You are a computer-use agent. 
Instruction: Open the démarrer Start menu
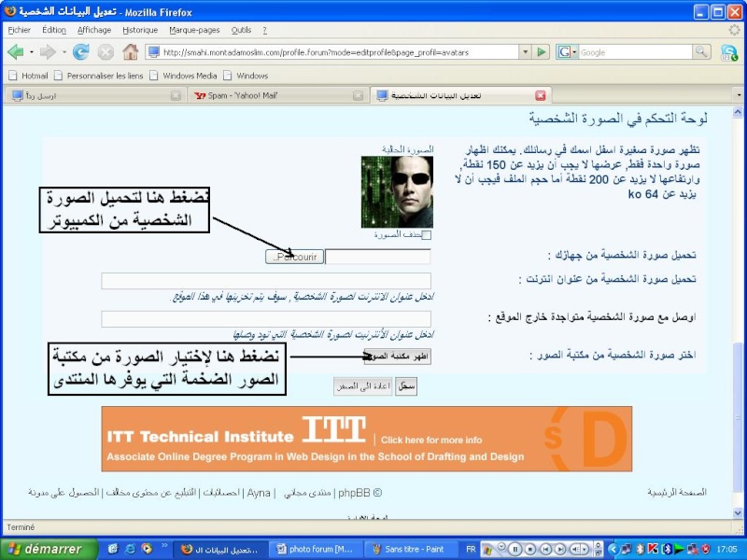point(49,549)
